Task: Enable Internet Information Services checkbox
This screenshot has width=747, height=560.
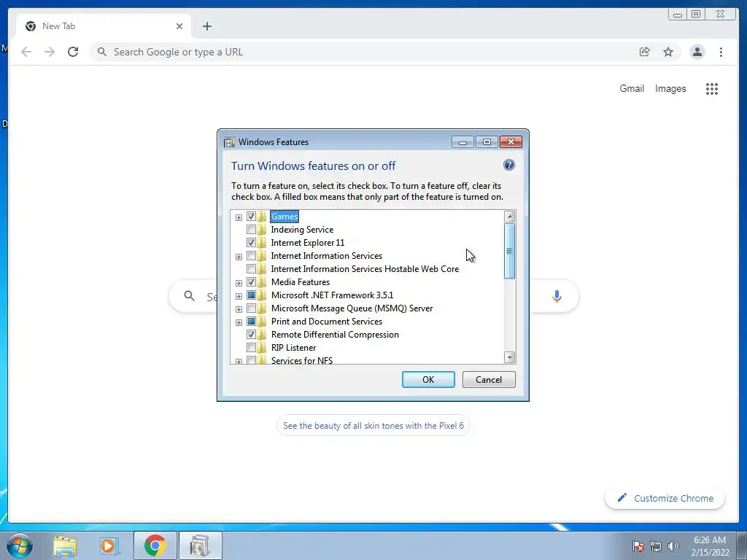Action: click(251, 256)
